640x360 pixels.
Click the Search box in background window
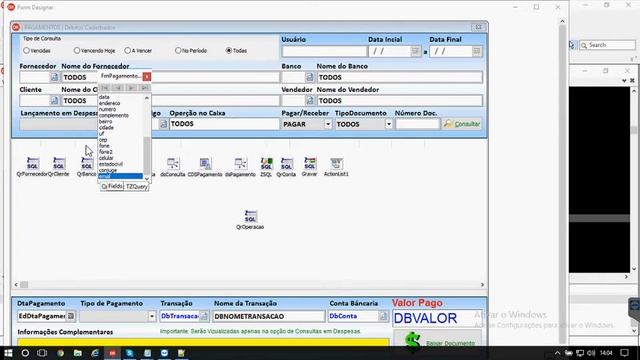pyautogui.click(x=607, y=45)
